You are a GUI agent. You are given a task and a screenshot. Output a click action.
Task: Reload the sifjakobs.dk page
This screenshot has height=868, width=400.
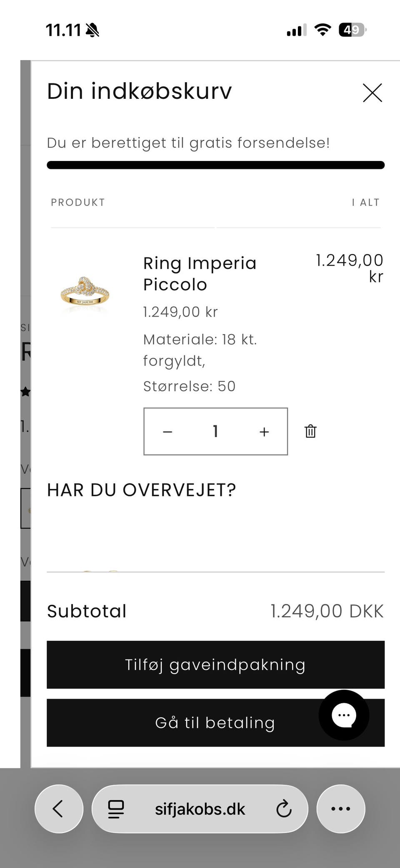click(284, 809)
